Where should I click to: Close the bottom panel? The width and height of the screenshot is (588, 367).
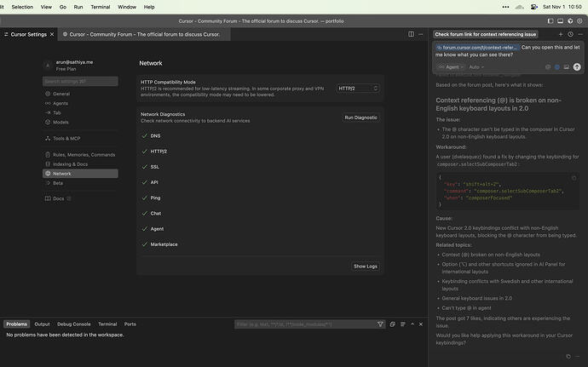click(421, 324)
